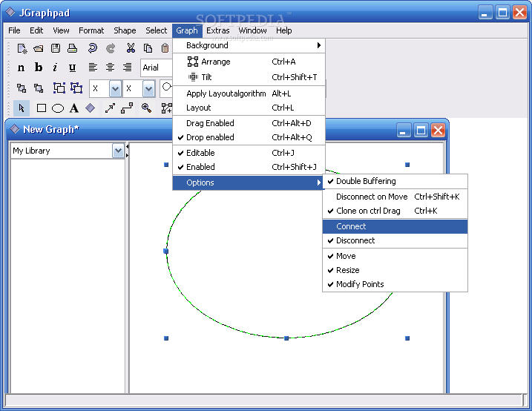Open the Shape menu
Screen dimensions: 532x411
(125, 31)
